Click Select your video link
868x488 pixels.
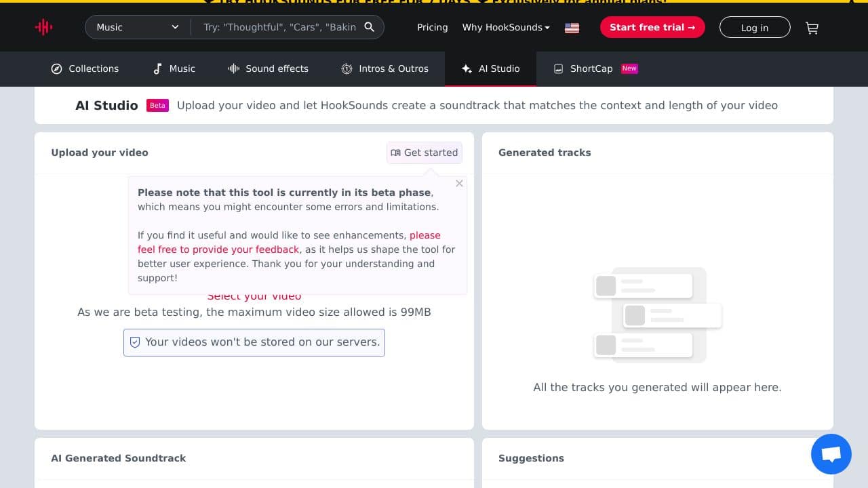pos(254,296)
